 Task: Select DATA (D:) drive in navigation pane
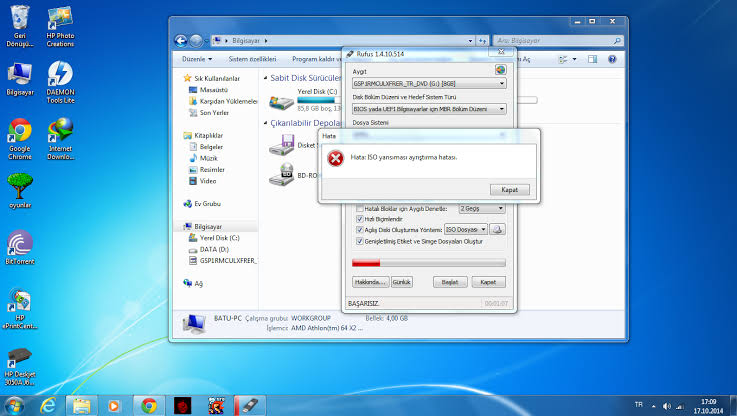tap(209, 249)
